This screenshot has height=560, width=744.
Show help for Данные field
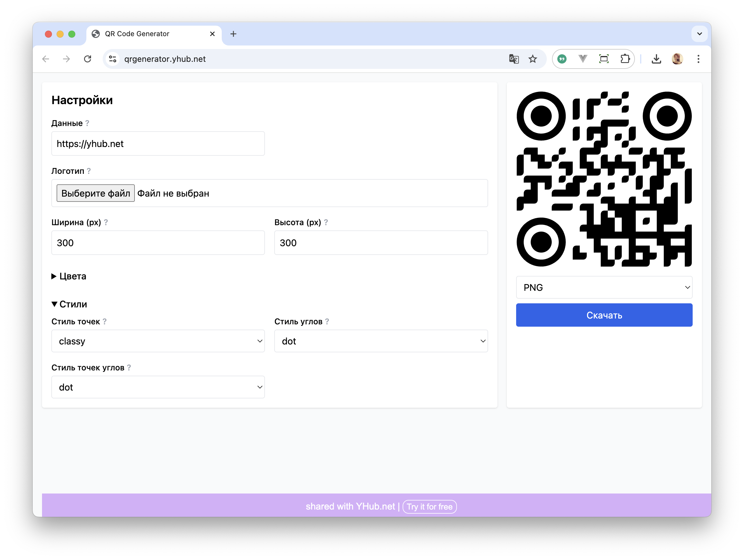pos(87,123)
